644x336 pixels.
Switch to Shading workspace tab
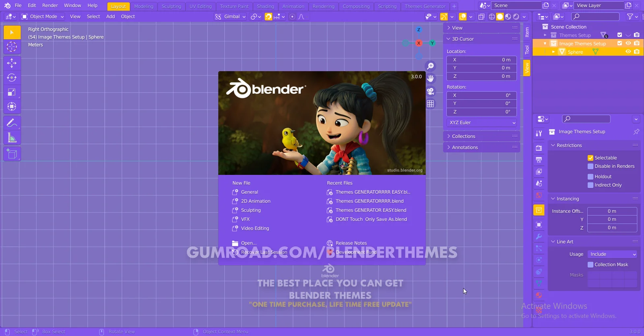[x=265, y=6]
